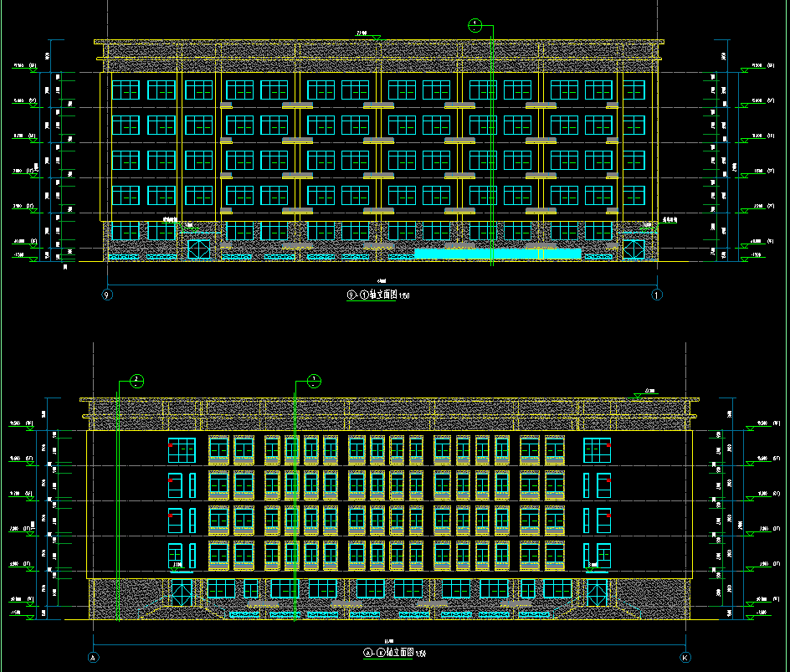Click the right entrance door in lower elevation
The image size is (790, 672).
pos(597,594)
